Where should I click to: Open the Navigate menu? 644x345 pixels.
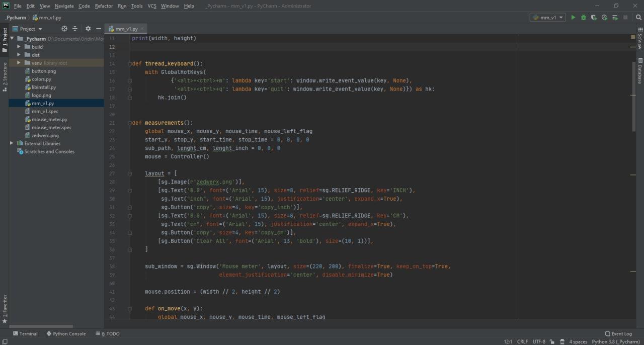pyautogui.click(x=64, y=6)
